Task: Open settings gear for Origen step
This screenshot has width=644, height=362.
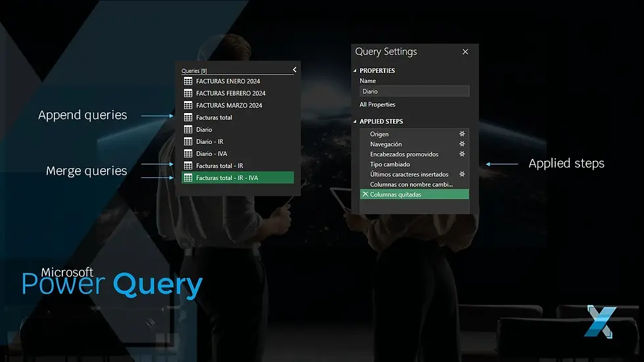Action: [x=462, y=134]
